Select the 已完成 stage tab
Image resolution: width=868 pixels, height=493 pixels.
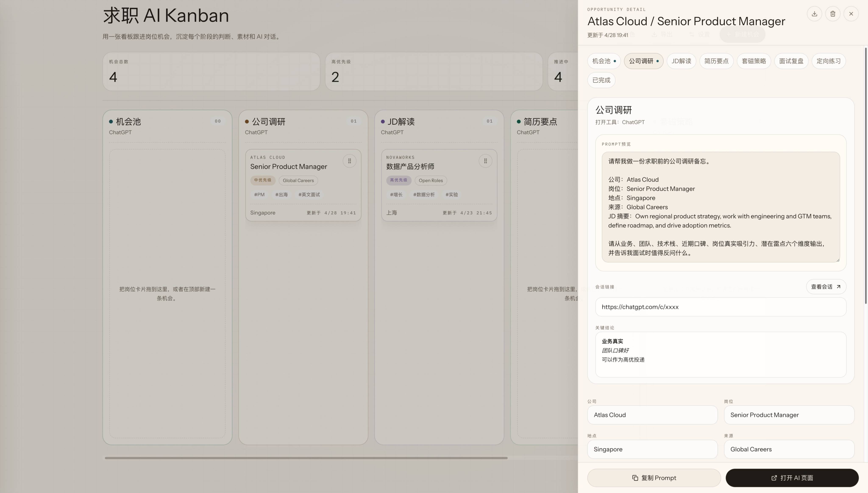point(601,80)
